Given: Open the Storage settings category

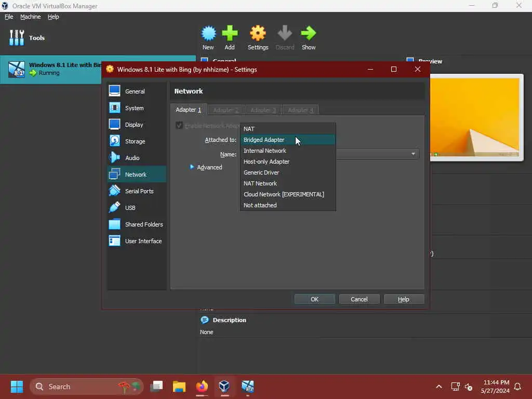Looking at the screenshot, I should [137, 141].
